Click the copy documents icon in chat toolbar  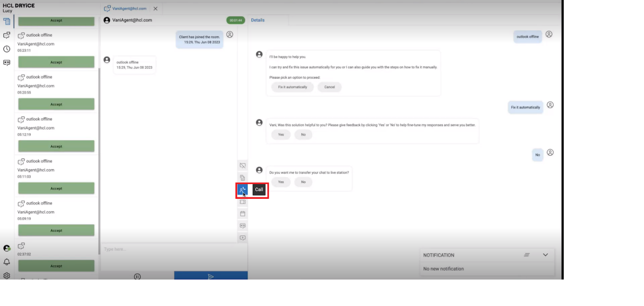click(x=243, y=178)
